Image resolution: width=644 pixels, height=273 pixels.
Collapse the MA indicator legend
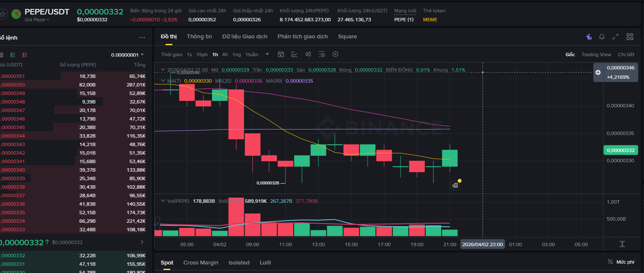162,80
